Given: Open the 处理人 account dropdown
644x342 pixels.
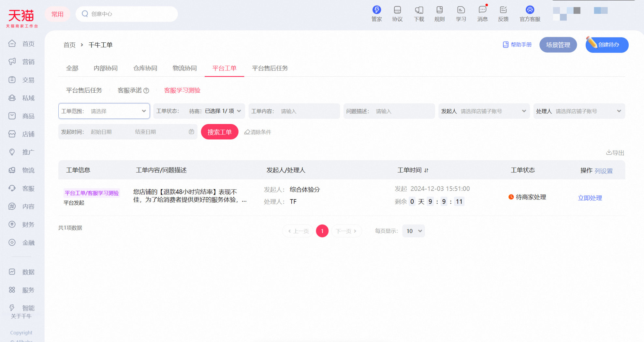Looking at the screenshot, I should [579, 111].
